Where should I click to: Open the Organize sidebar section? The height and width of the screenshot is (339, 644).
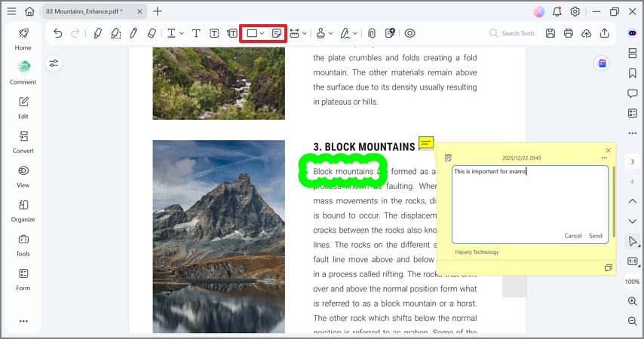point(23,210)
